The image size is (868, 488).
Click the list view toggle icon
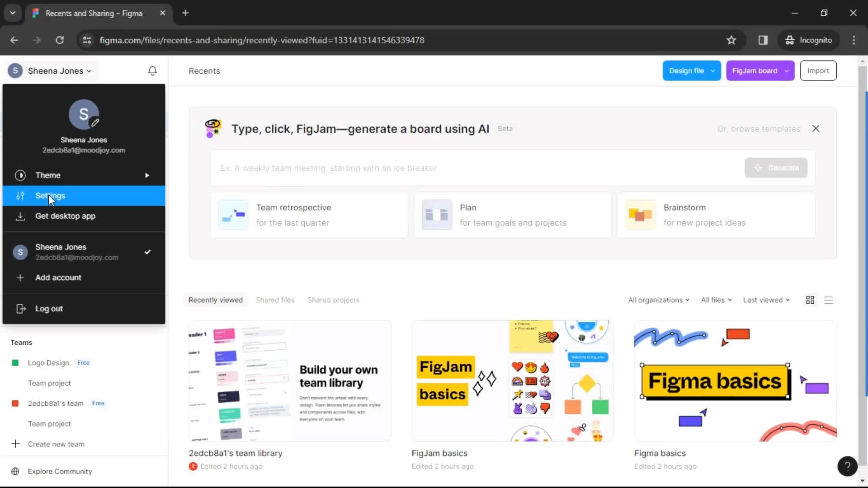pos(829,300)
